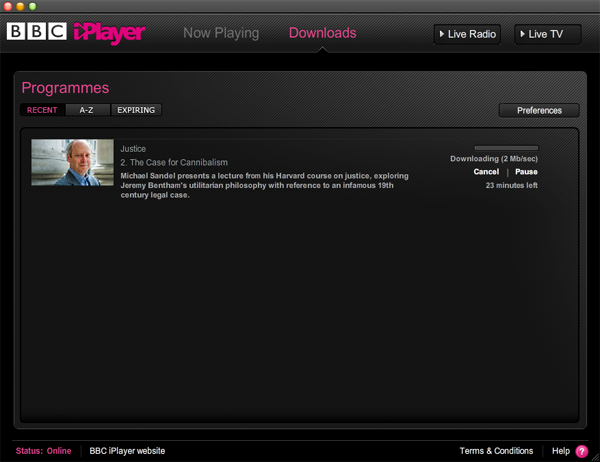Open Preferences
This screenshot has width=600, height=462.
point(539,111)
